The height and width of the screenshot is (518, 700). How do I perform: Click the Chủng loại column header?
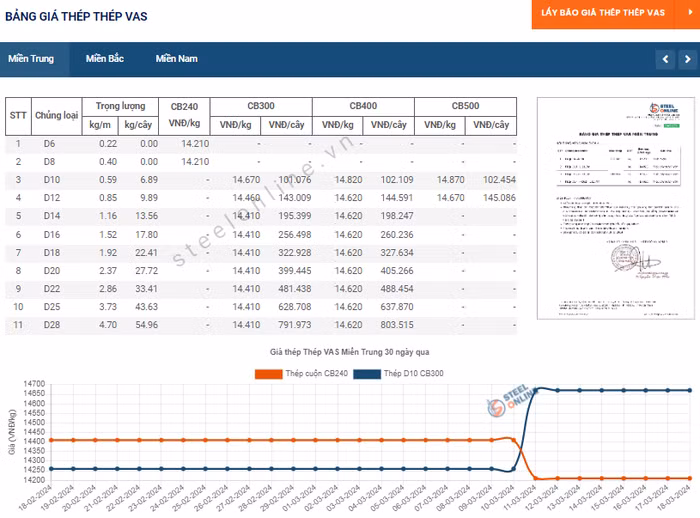tap(57, 115)
